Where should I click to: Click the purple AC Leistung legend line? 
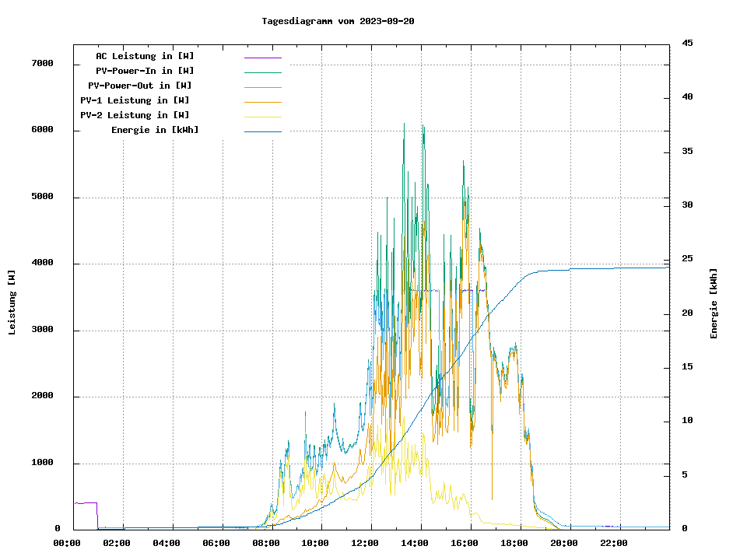(x=262, y=58)
